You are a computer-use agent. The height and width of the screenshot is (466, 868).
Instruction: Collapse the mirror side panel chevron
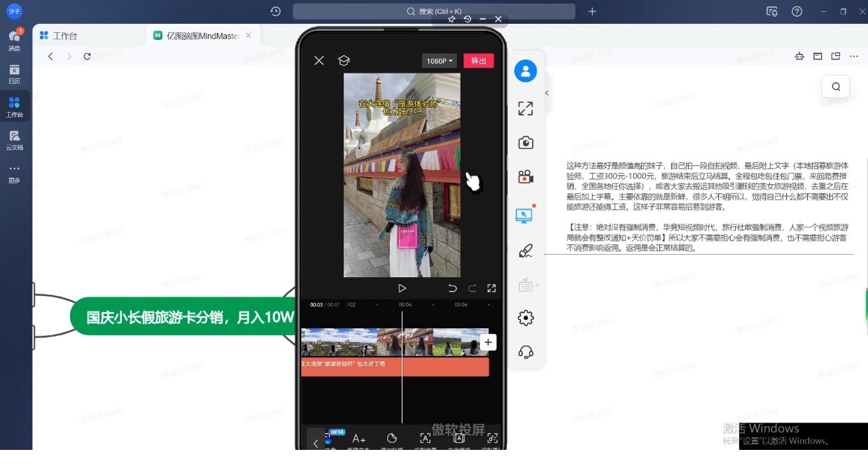point(547,93)
